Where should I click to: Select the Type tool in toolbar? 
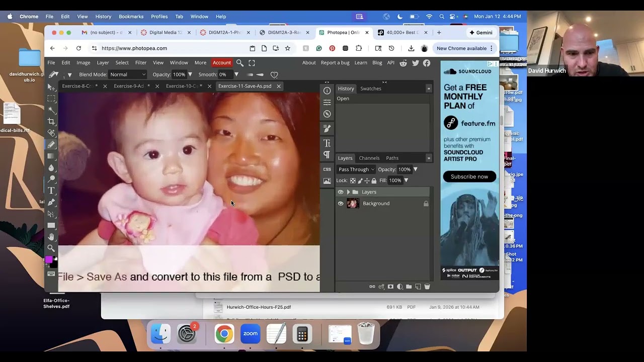(x=51, y=191)
